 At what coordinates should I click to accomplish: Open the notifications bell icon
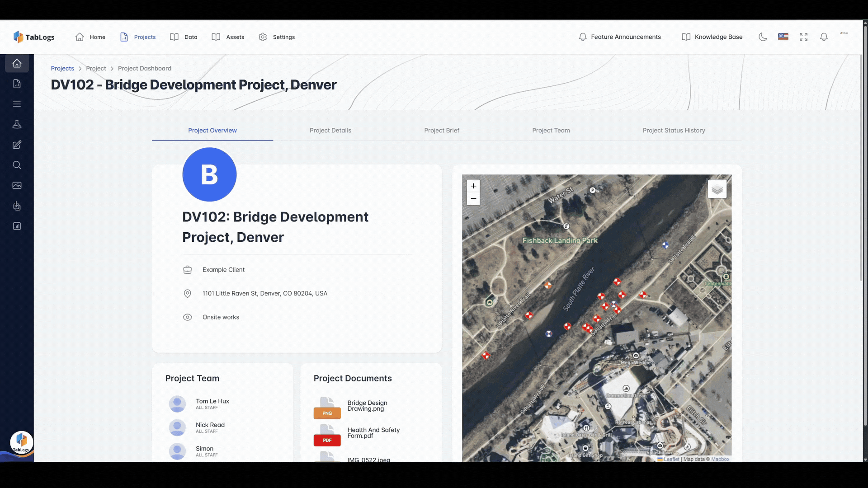pyautogui.click(x=824, y=37)
